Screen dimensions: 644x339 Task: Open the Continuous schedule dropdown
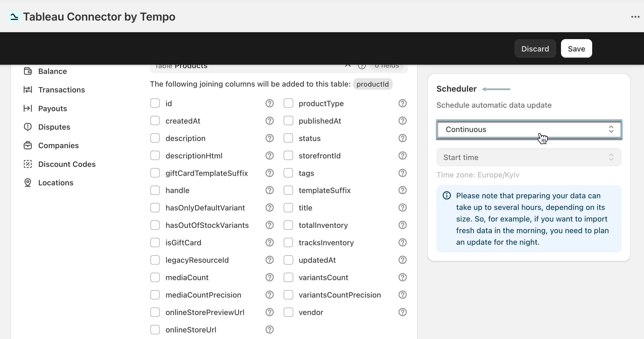(x=529, y=129)
